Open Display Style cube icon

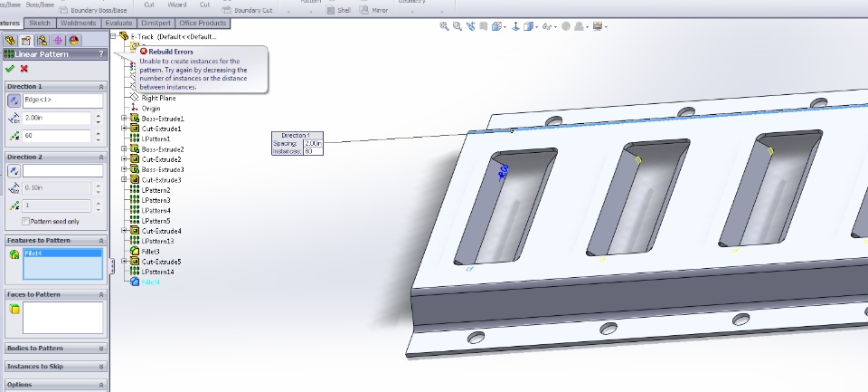[x=529, y=26]
